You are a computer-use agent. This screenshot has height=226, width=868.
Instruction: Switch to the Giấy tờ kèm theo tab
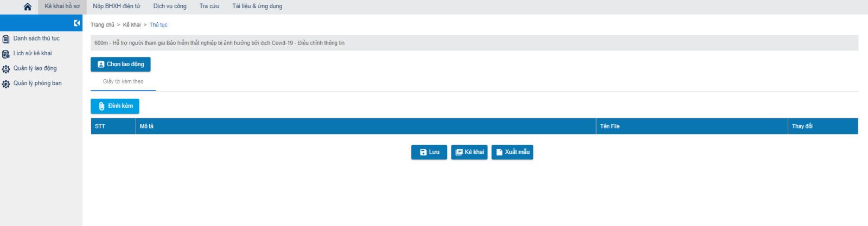pyautogui.click(x=123, y=82)
